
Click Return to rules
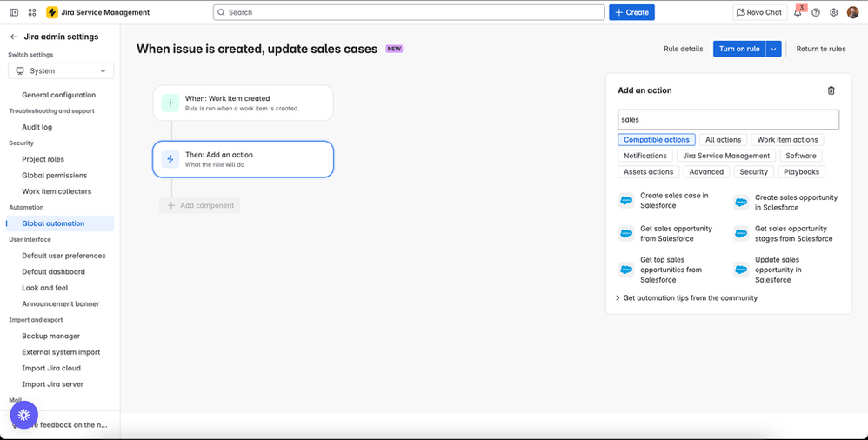point(820,49)
